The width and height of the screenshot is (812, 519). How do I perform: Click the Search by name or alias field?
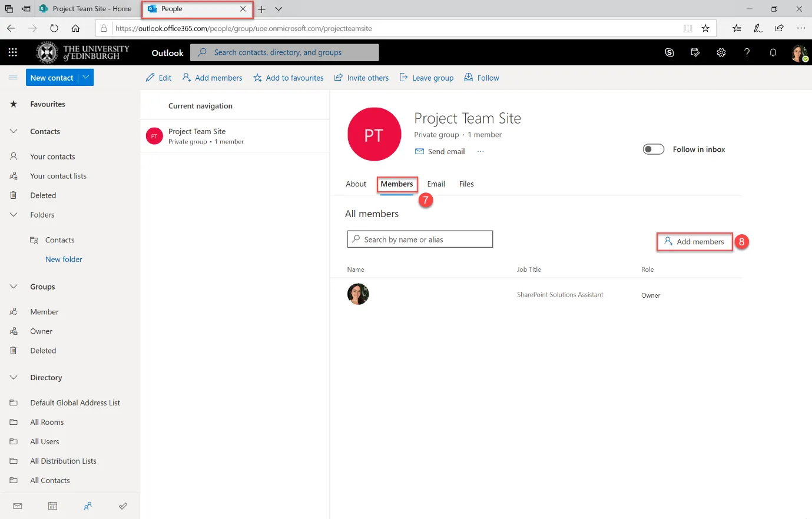click(x=420, y=238)
